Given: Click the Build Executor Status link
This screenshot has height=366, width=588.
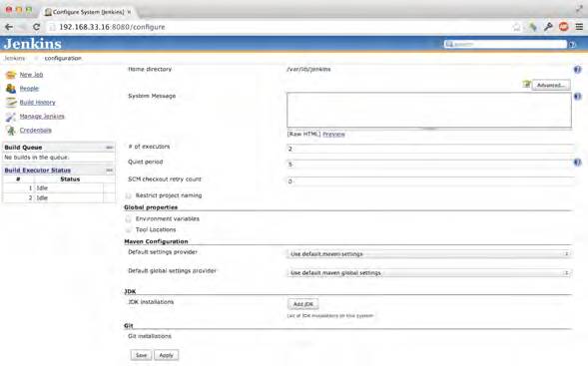Looking at the screenshot, I should [x=38, y=171].
